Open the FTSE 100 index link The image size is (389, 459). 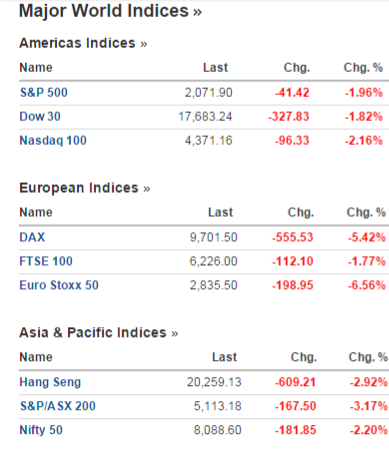pyautogui.click(x=46, y=261)
